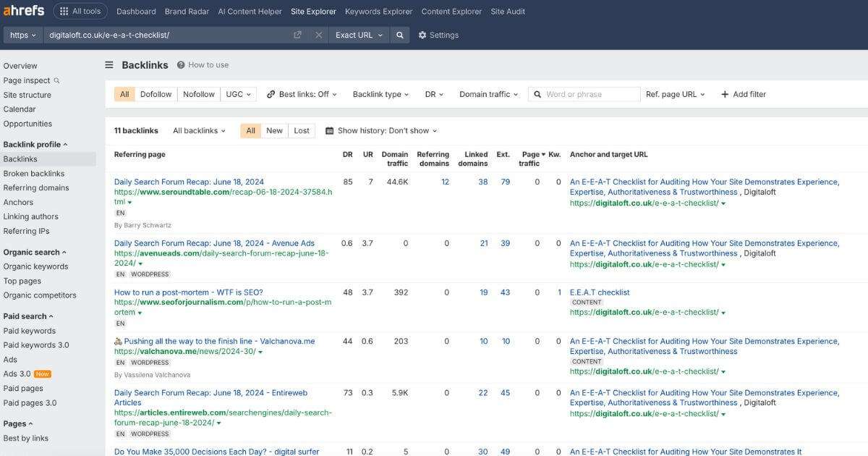Click the open-URL external link icon
Viewport: 868px width, 456px height.
[297, 35]
